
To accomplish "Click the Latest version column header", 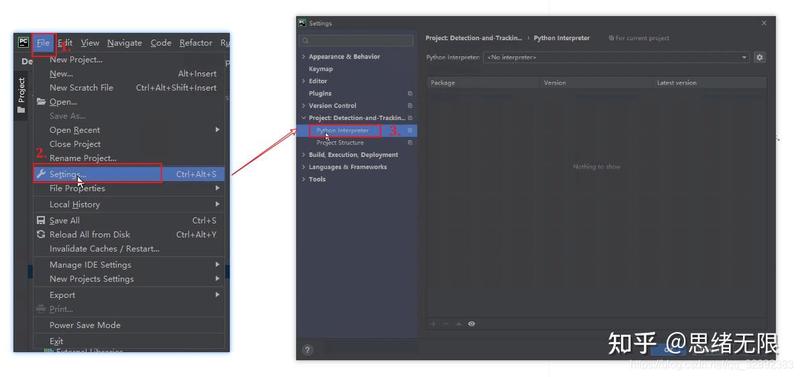I will 677,83.
